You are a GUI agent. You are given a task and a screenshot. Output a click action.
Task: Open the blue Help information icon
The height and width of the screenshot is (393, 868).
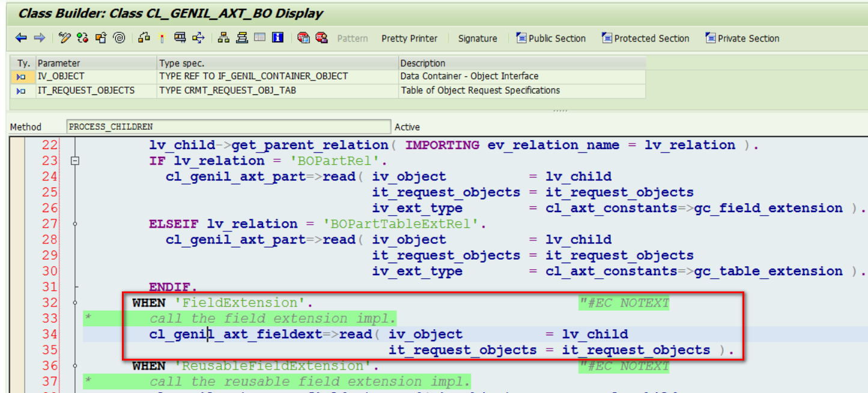pos(278,38)
